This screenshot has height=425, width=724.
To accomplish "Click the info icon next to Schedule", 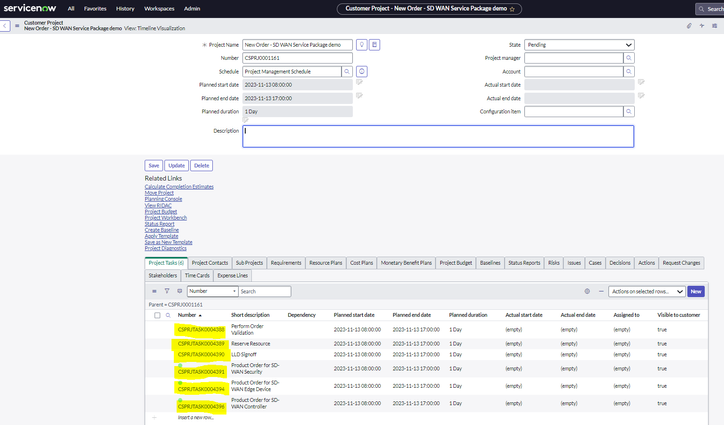I will pyautogui.click(x=362, y=72).
